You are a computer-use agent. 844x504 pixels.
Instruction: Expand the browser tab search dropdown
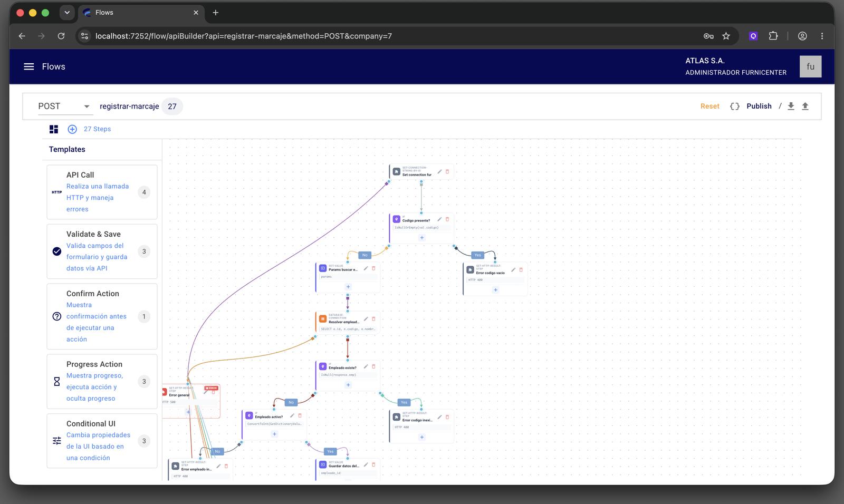coord(67,13)
